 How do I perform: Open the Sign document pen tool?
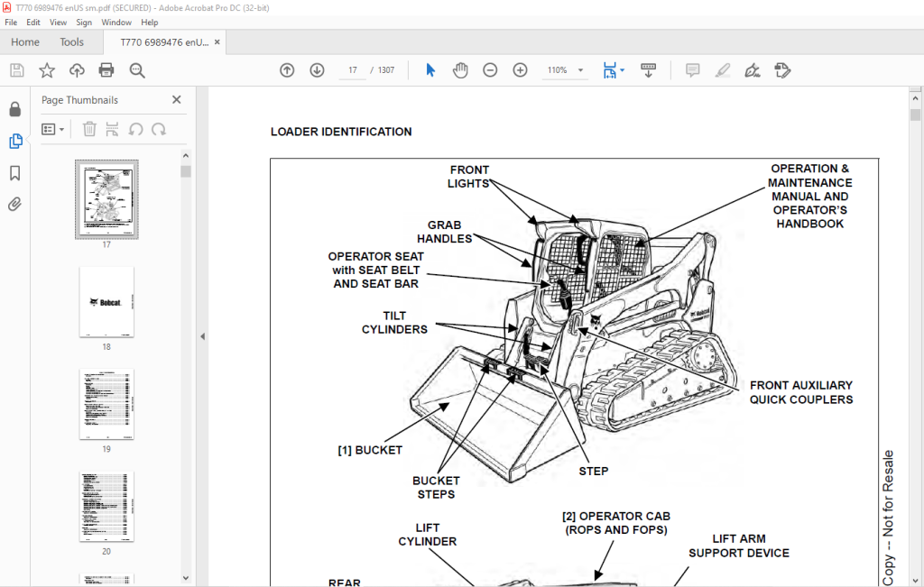coord(752,70)
